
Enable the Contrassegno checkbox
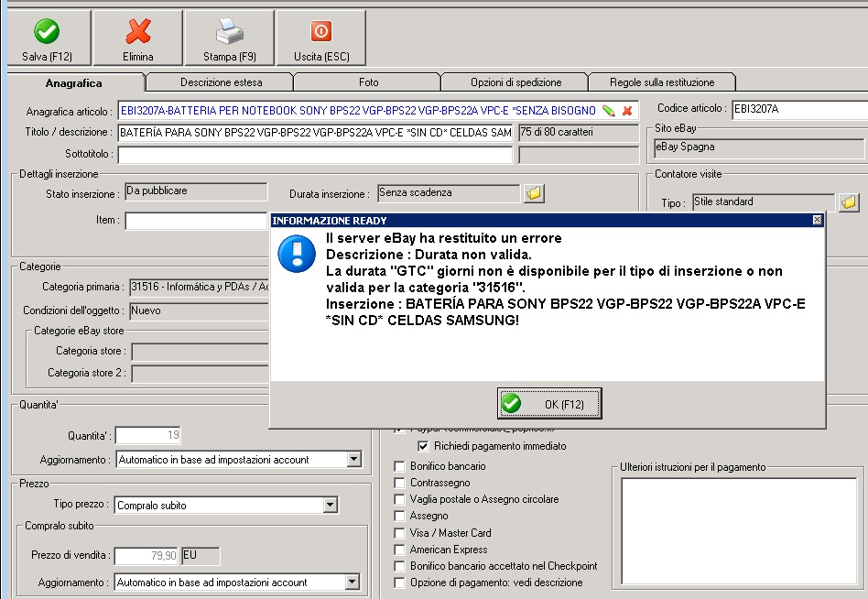[x=399, y=483]
